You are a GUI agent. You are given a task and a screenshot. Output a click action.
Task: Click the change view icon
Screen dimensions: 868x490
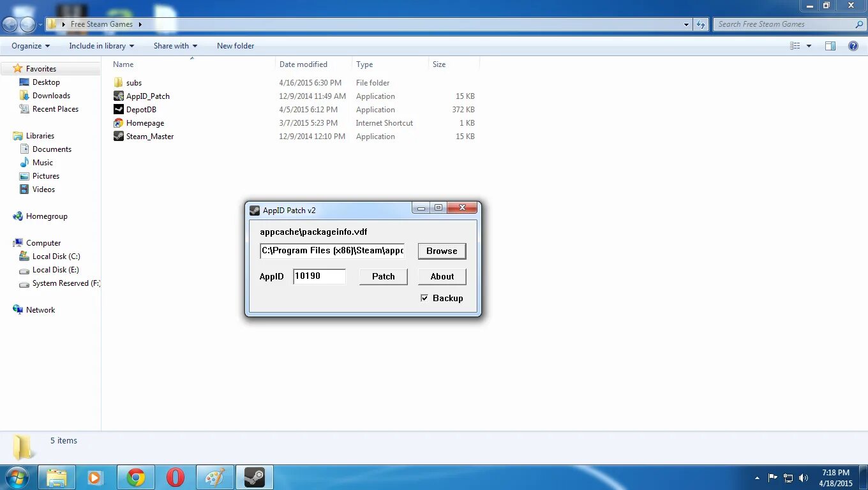[x=795, y=46]
